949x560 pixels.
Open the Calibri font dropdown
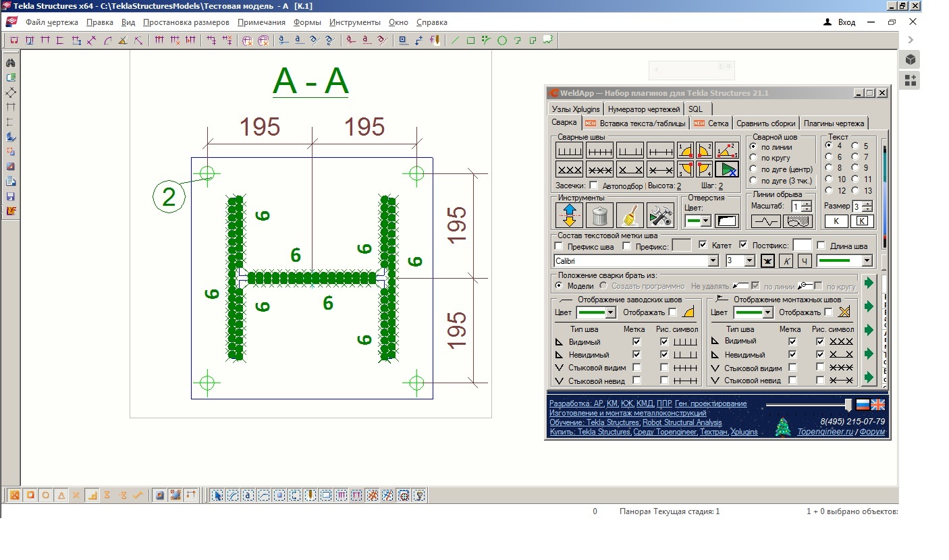(x=713, y=261)
